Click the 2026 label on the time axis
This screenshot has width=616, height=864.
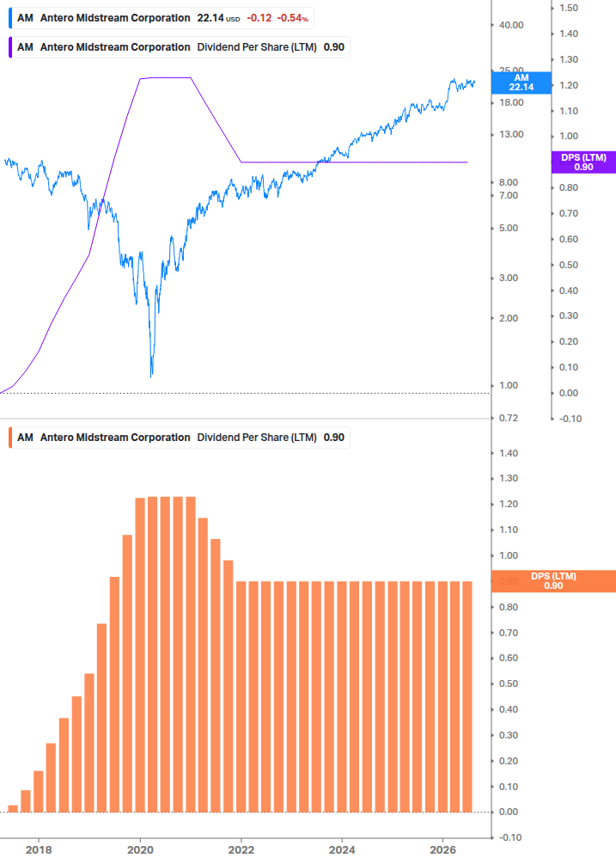point(443,850)
